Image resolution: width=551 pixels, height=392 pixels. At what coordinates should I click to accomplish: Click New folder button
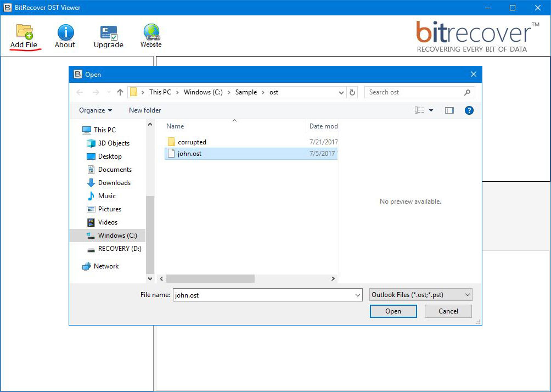[145, 110]
